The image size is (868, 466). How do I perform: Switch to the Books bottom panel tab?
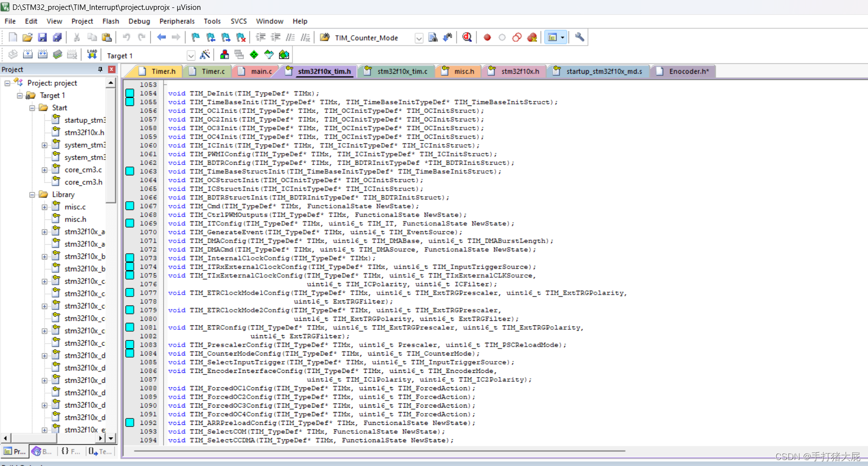coord(42,451)
